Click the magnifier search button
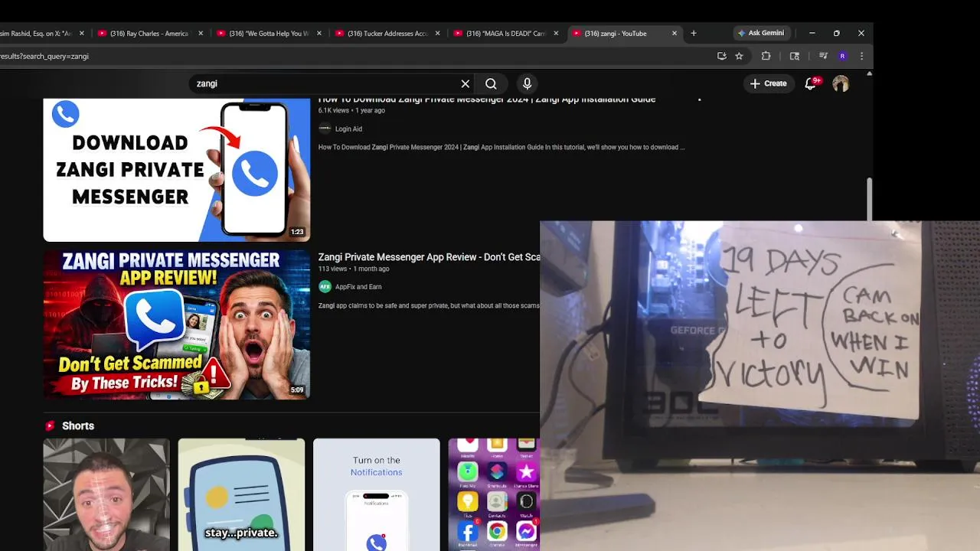 pyautogui.click(x=491, y=83)
